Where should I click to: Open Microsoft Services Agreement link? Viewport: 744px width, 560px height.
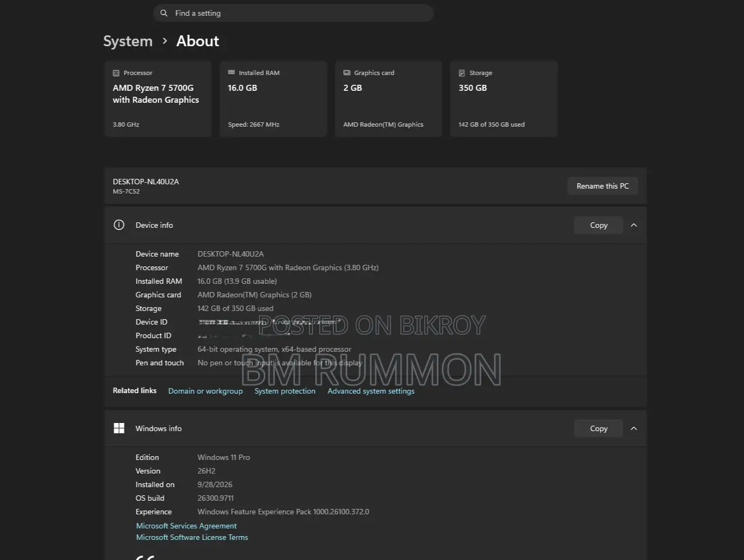(x=187, y=526)
